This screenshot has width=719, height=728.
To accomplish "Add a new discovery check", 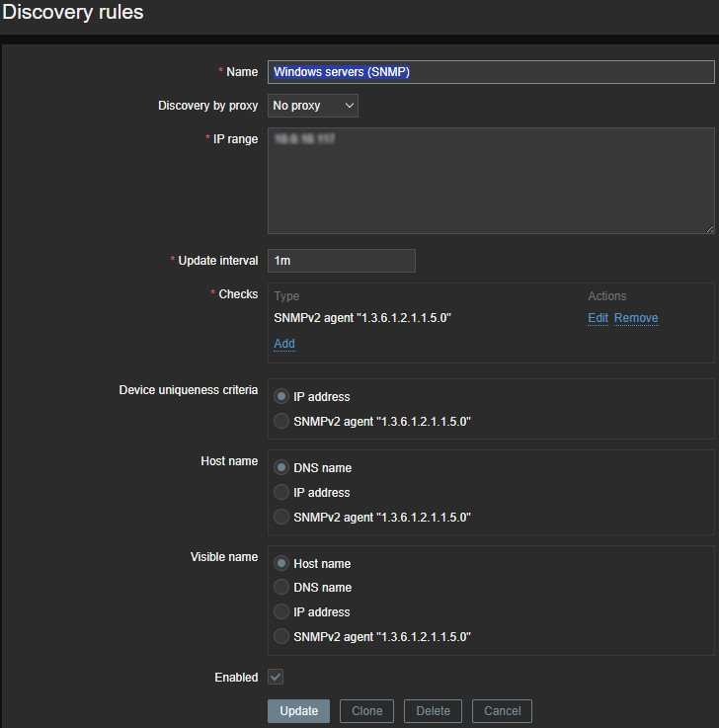I will pyautogui.click(x=284, y=344).
